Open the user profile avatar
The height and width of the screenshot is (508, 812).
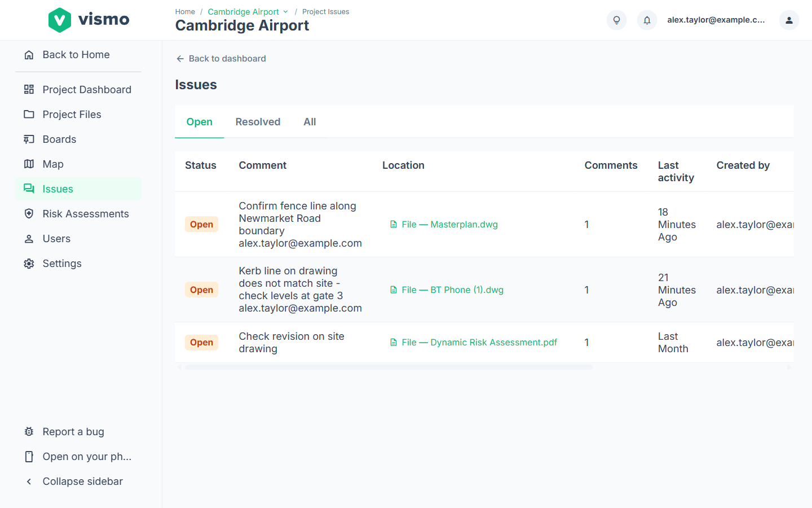point(789,20)
